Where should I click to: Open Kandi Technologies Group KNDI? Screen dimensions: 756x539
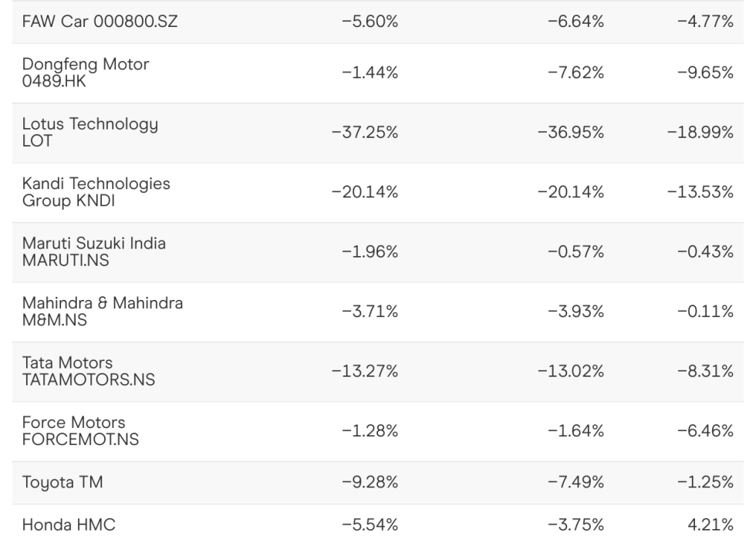pos(96,192)
